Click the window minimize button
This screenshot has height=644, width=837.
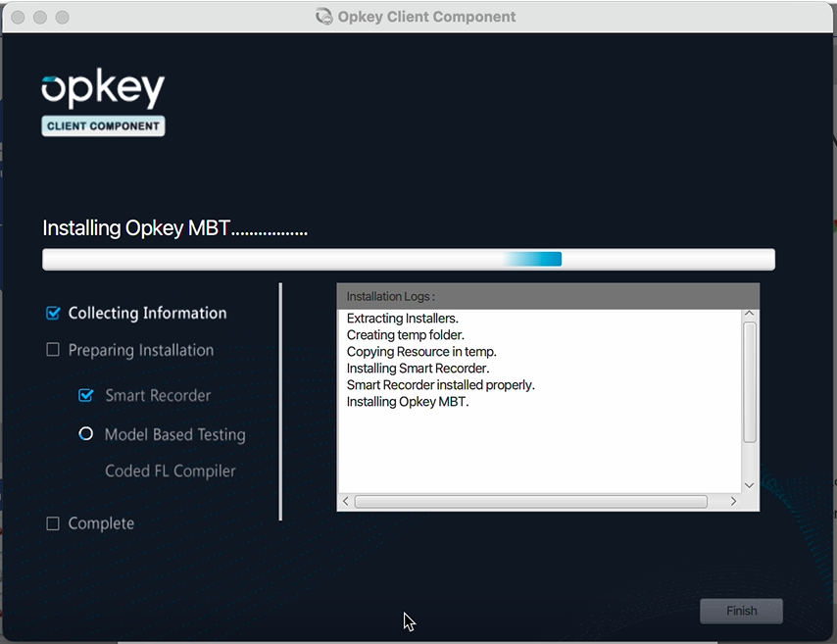pos(40,17)
